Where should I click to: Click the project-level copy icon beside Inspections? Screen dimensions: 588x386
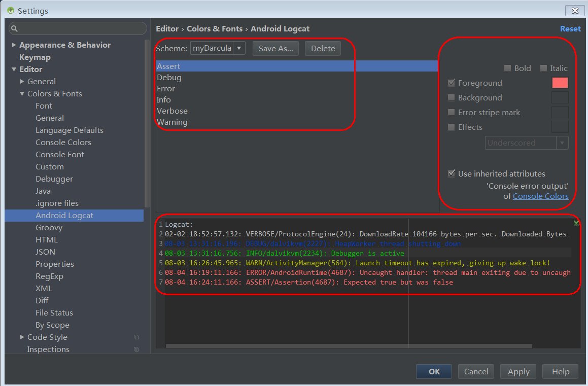136,349
